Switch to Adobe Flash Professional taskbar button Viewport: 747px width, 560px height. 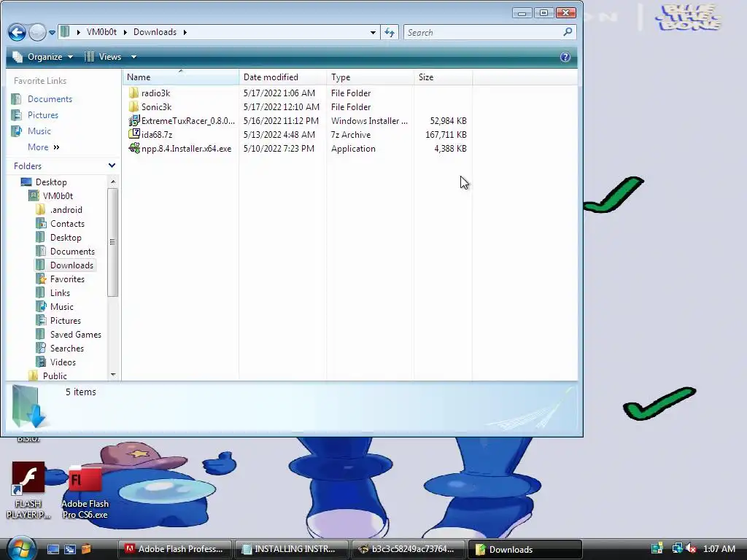pos(175,549)
